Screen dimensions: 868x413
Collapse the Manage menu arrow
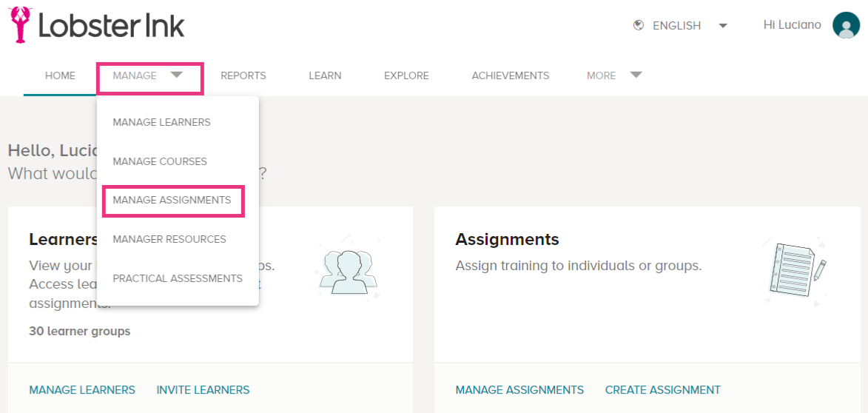pos(176,75)
